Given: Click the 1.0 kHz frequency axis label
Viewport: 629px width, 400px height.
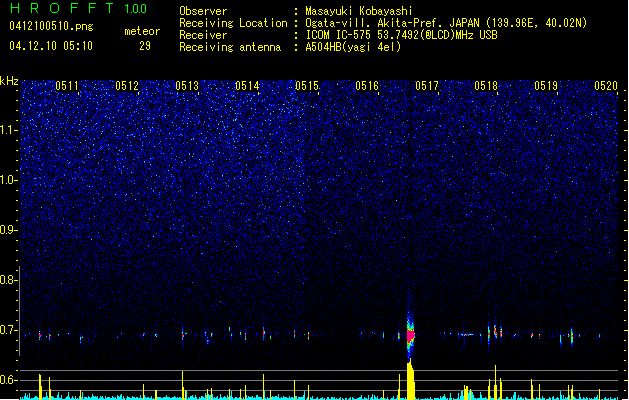Looking at the screenshot, I should [x=9, y=180].
